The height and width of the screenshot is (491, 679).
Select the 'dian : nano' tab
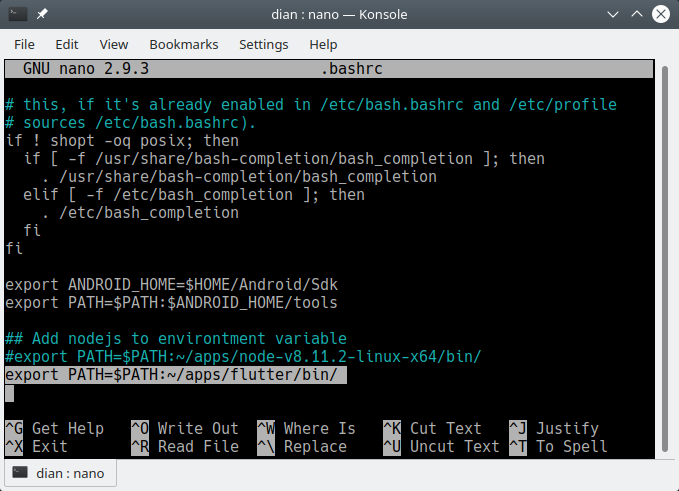coord(62,473)
